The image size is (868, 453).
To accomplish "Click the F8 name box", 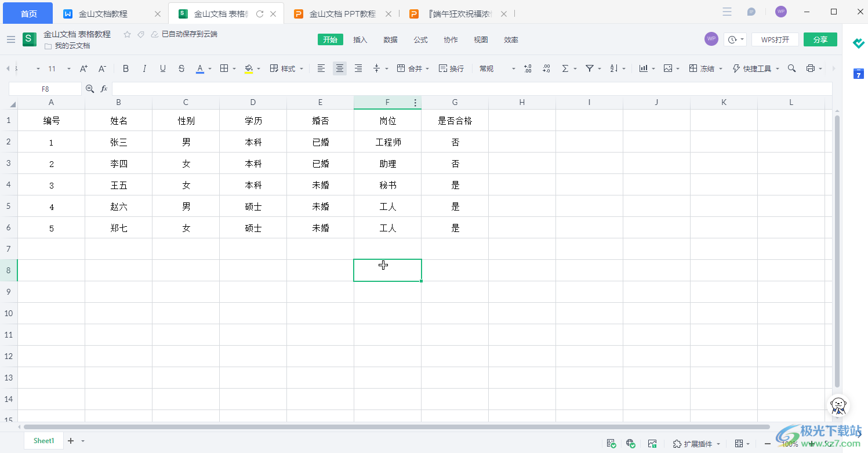I will pos(45,89).
